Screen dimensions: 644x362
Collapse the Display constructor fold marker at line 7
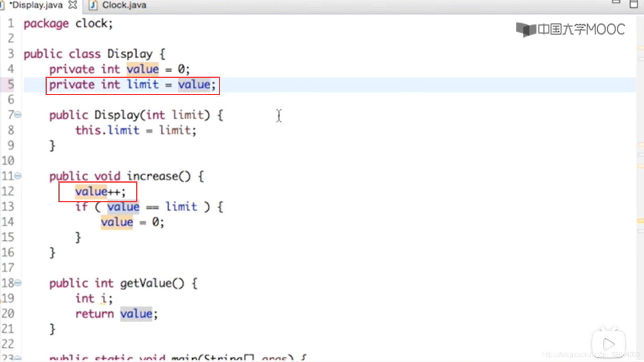point(18,115)
